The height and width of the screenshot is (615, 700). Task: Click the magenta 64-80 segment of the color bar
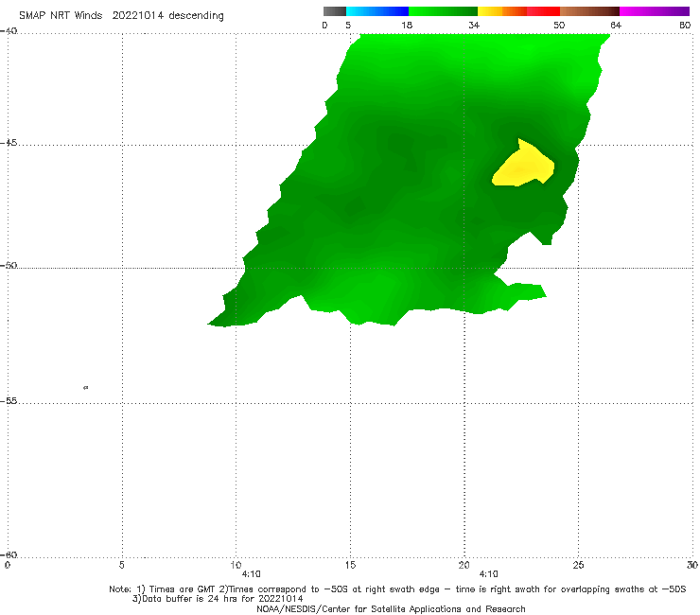coord(655,11)
